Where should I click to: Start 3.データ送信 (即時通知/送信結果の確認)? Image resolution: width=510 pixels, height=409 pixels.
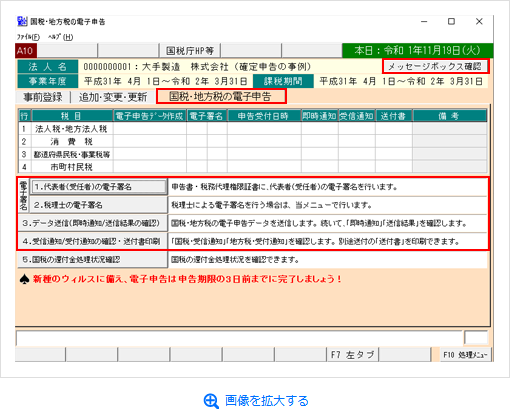(92, 223)
